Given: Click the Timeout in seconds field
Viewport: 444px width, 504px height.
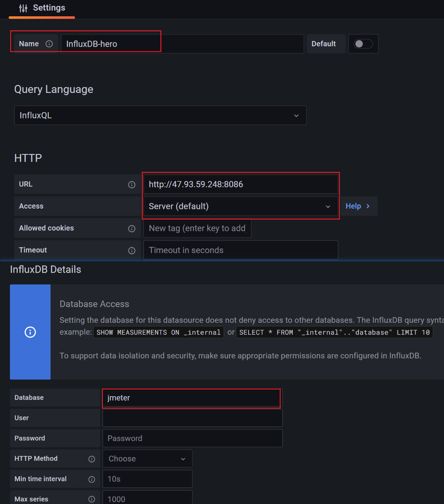Looking at the screenshot, I should coord(241,250).
